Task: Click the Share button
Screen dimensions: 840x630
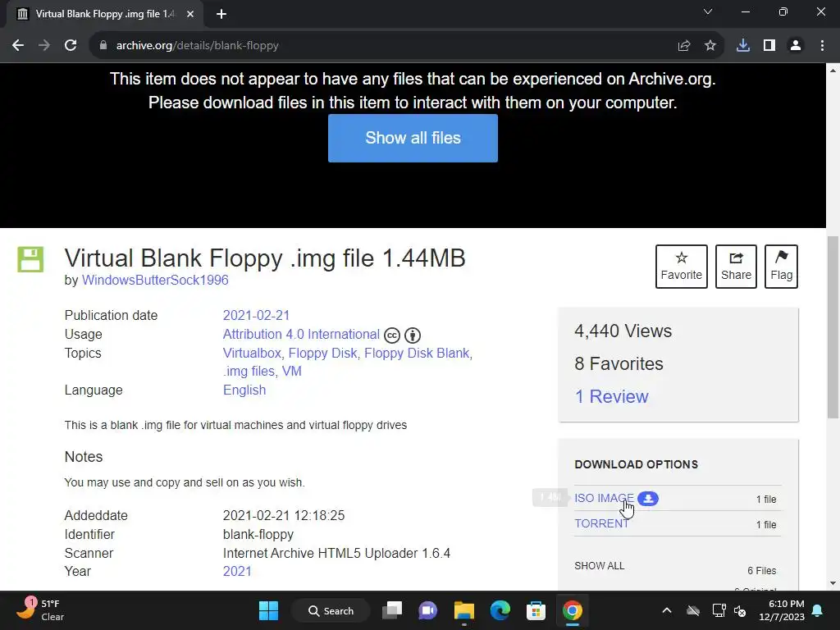Action: pyautogui.click(x=736, y=267)
